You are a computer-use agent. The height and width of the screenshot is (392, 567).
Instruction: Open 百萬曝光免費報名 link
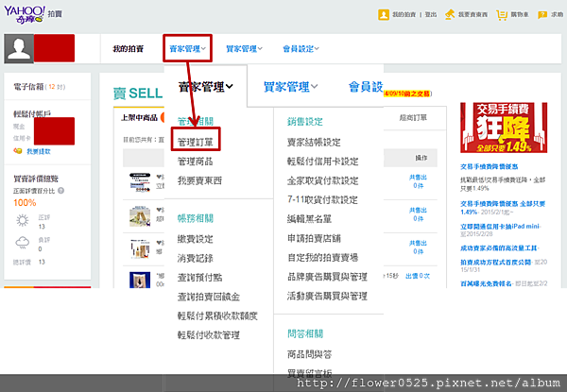(486, 284)
